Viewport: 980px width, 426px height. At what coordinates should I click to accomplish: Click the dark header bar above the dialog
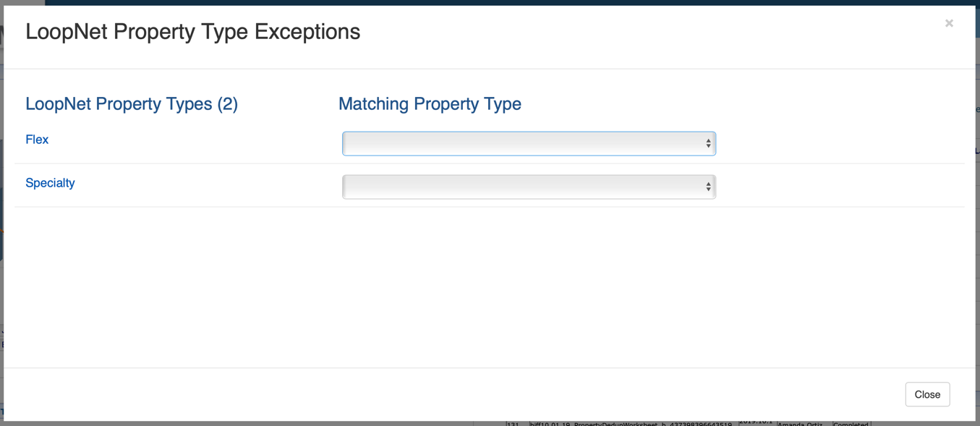[x=506, y=2]
